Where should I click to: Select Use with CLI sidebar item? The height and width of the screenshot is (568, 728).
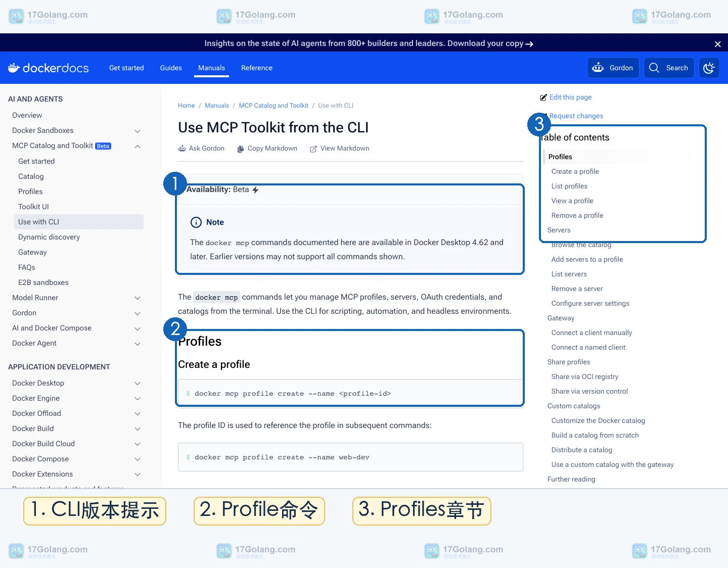(x=79, y=222)
